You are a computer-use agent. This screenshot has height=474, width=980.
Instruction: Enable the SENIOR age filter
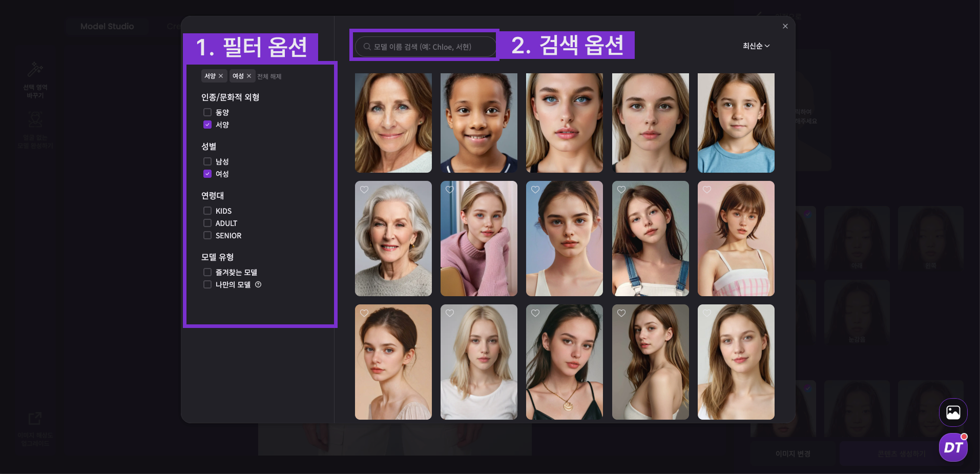tap(207, 235)
